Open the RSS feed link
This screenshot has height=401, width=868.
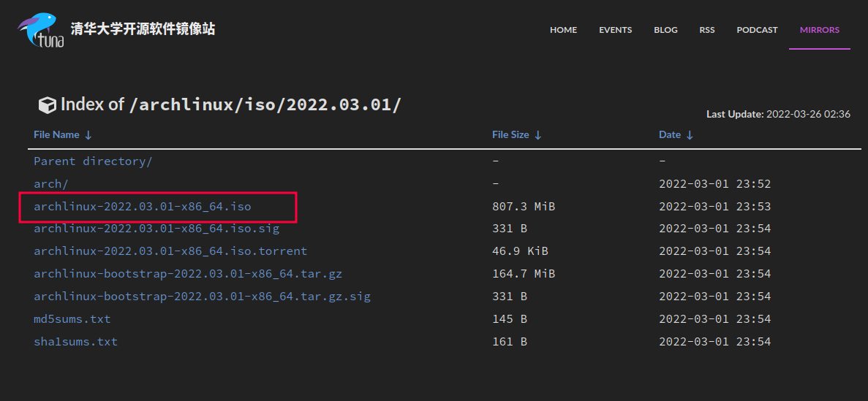click(706, 30)
